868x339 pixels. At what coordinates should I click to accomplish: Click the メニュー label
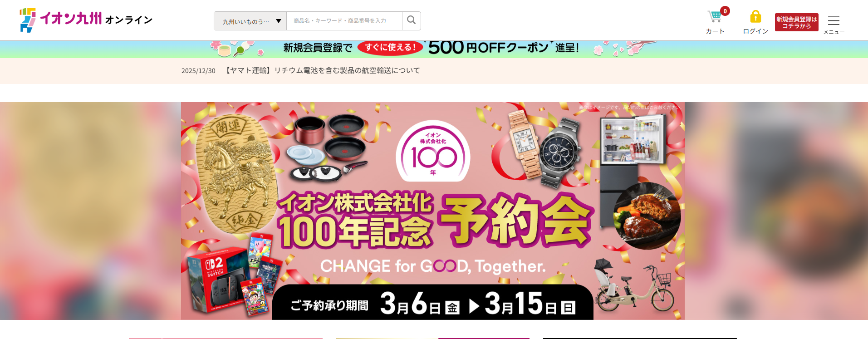834,32
